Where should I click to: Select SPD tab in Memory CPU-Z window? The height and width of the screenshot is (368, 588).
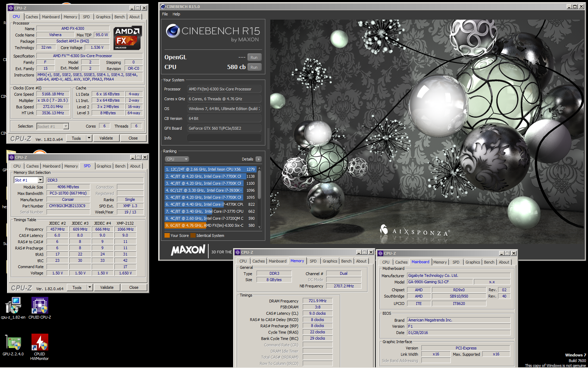(x=313, y=261)
